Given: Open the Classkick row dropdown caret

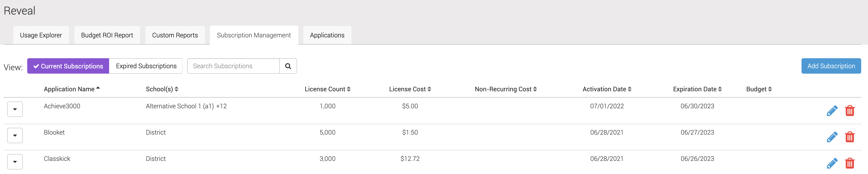Looking at the screenshot, I should tap(15, 162).
